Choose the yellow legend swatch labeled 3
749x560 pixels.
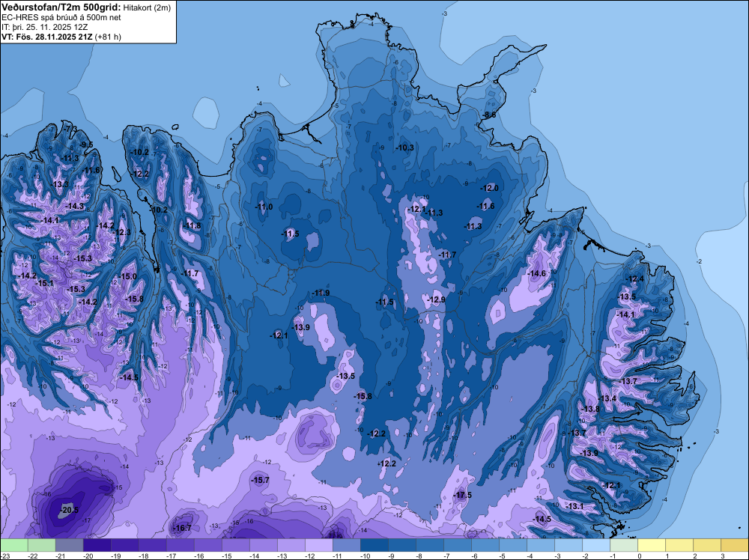pos(735,545)
